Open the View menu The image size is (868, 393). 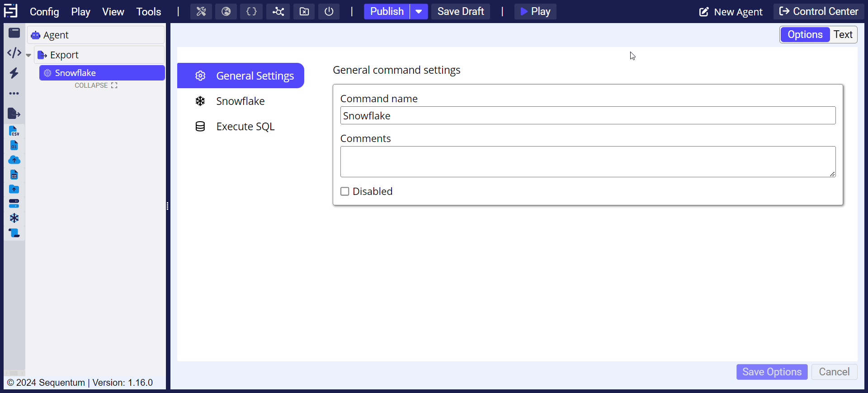(113, 12)
